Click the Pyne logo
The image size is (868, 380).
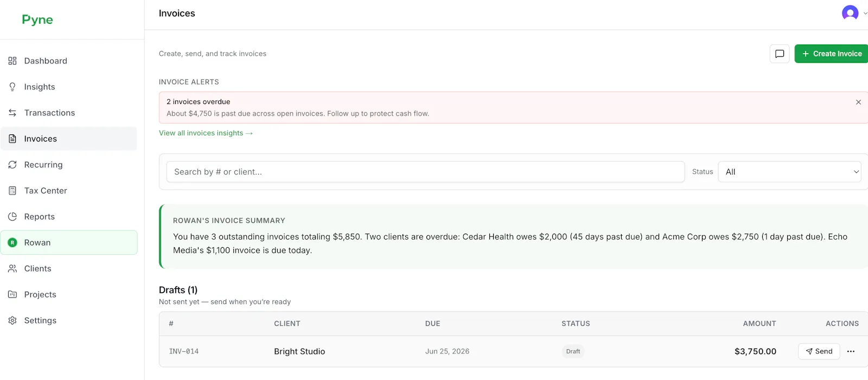point(37,20)
